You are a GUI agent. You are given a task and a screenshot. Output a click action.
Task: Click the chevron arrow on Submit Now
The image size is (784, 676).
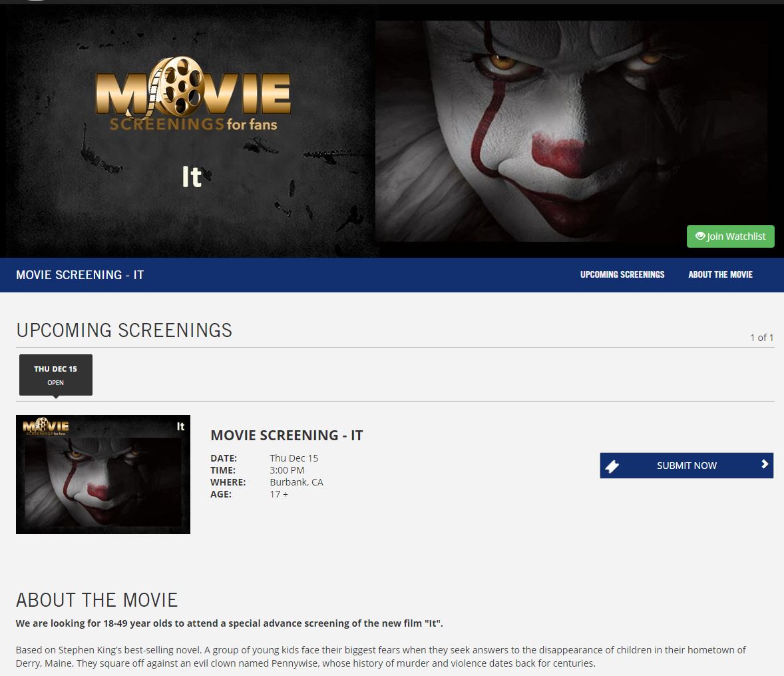[x=765, y=464]
